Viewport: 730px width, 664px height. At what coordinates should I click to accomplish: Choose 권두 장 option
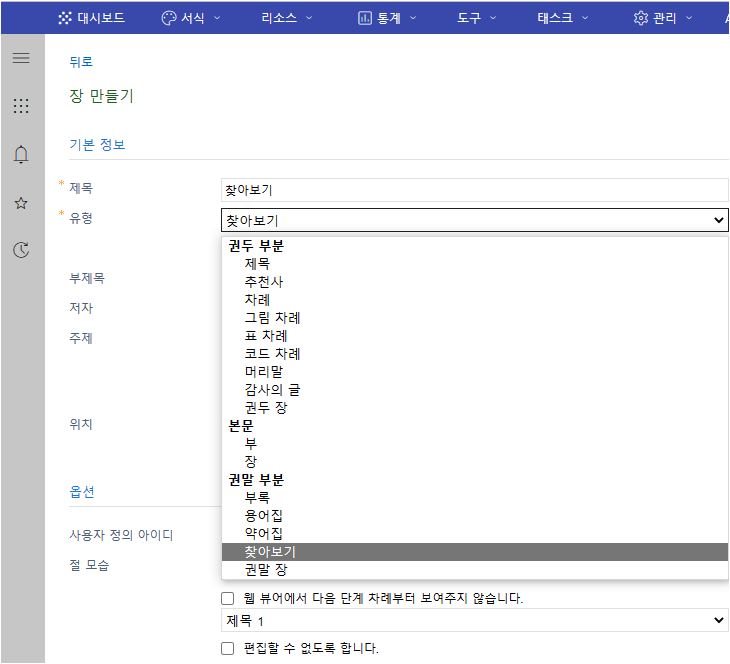coord(475,408)
